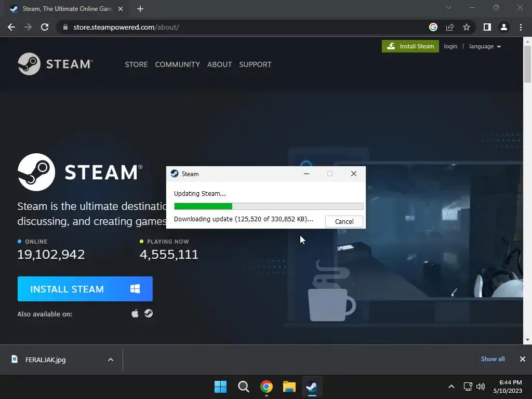Expand FERALJAK.jpg download options chevron
The width and height of the screenshot is (532, 399).
111,360
